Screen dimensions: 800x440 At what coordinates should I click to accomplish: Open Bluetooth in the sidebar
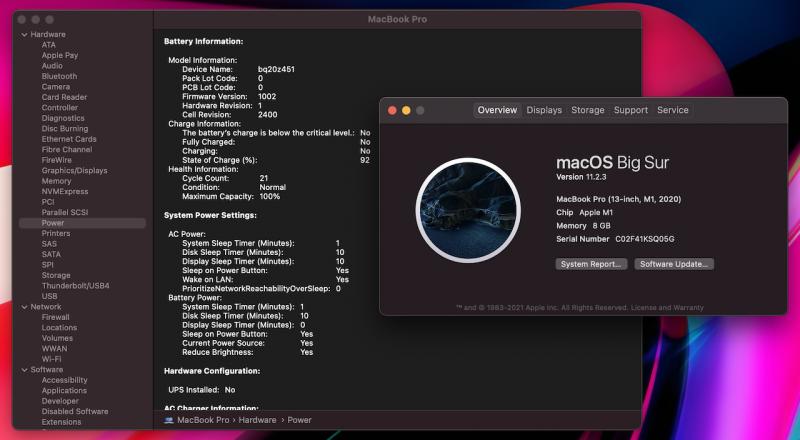click(x=59, y=76)
